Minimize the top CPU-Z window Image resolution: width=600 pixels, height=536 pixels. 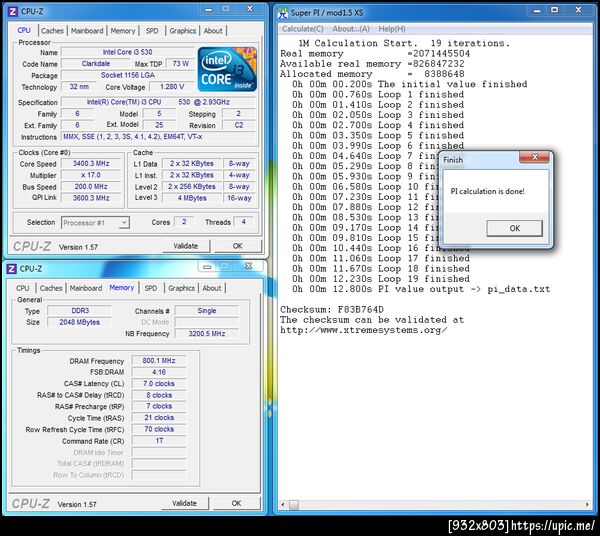coord(209,10)
